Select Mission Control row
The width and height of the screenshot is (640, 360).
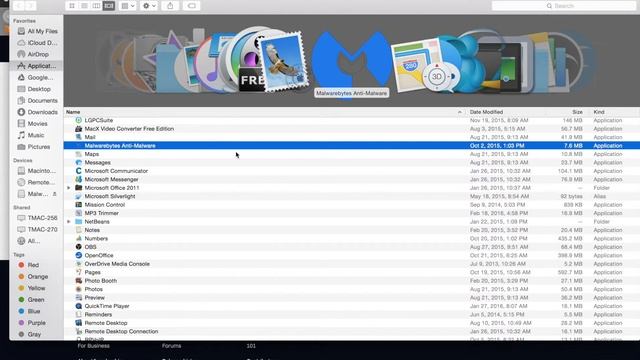coord(351,204)
